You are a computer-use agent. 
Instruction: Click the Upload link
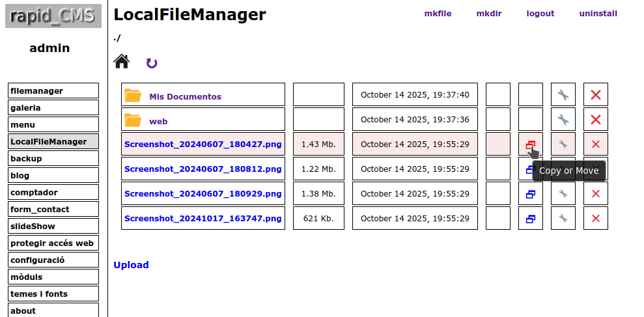131,265
